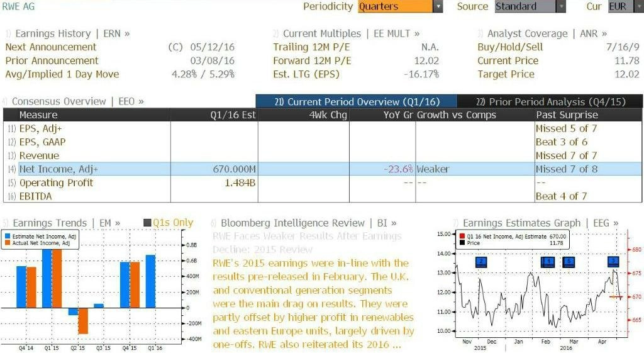Click the February event marker icon labeled 1
The image size is (644, 353).
pyautogui.click(x=548, y=262)
